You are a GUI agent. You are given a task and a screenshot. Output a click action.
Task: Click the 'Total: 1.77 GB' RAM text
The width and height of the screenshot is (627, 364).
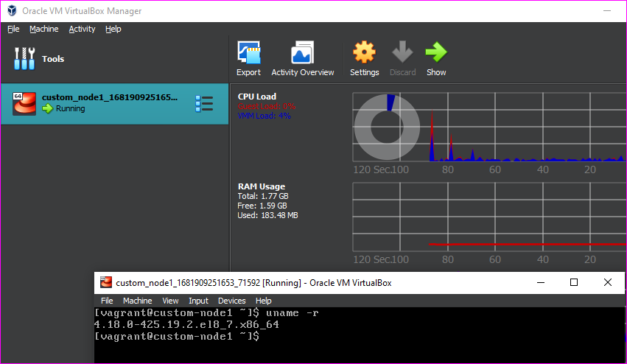tap(263, 196)
